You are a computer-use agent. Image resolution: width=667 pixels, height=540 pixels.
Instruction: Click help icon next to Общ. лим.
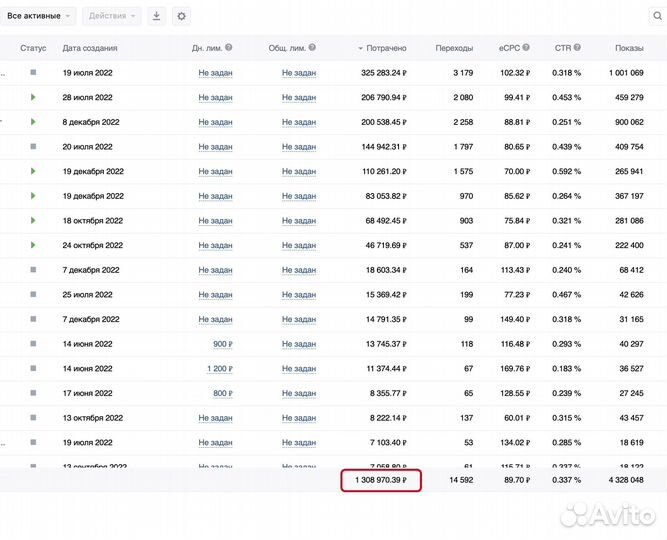coord(313,48)
